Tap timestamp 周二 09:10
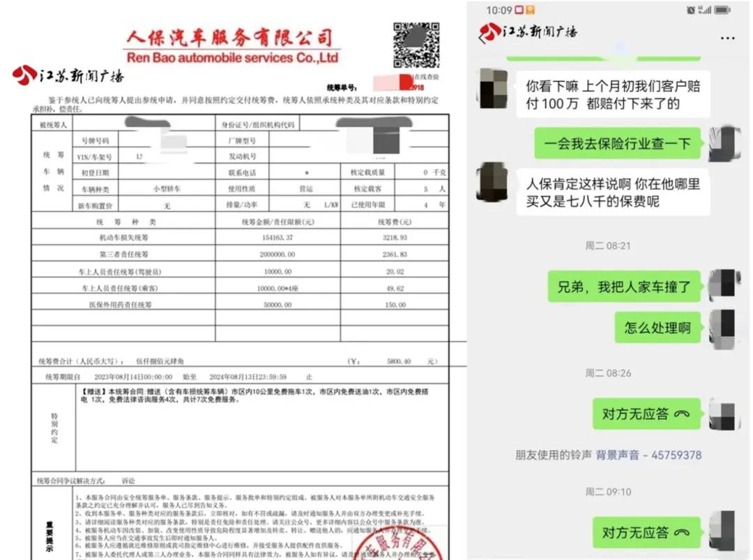 click(607, 492)
